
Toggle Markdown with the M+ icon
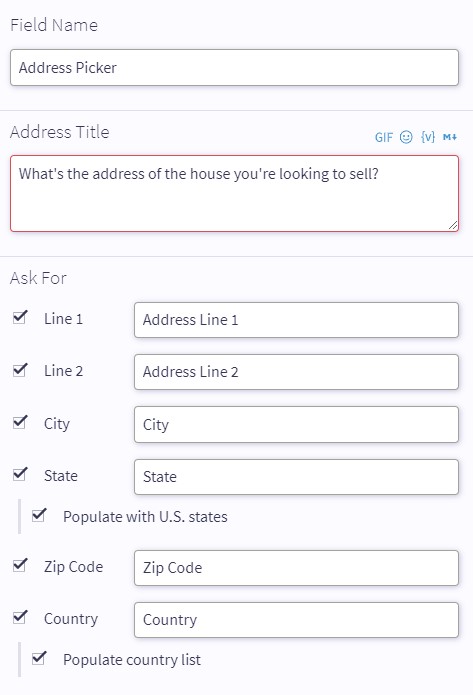pyautogui.click(x=450, y=137)
